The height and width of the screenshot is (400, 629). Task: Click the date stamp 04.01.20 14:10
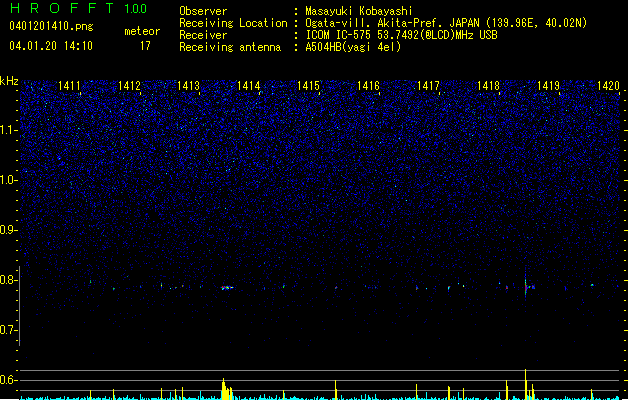(51, 46)
